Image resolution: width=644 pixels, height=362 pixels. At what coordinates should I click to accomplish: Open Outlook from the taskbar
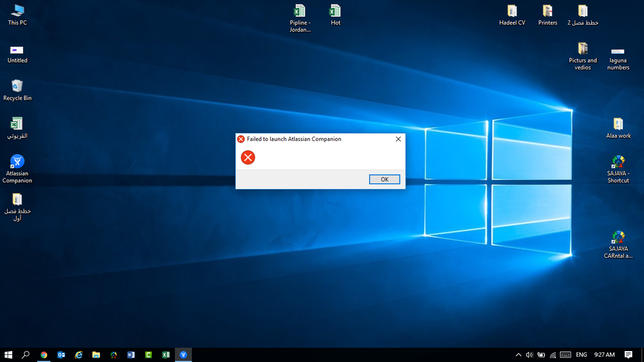(61, 355)
